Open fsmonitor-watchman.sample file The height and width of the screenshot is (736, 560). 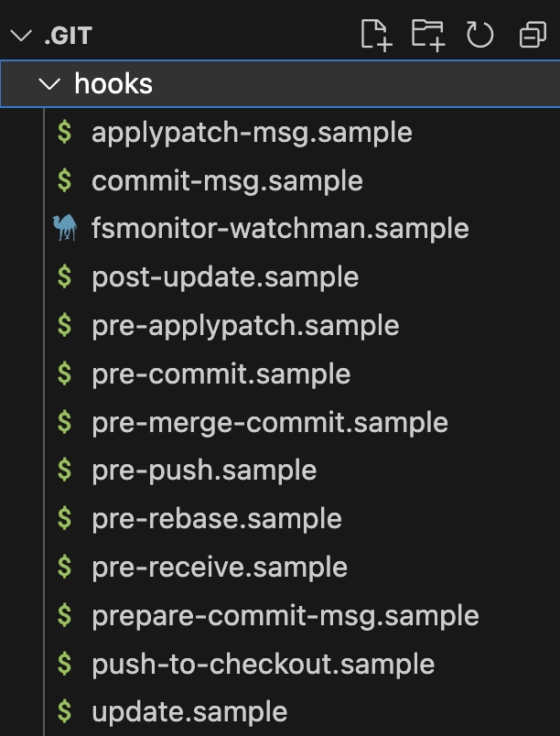coord(280,229)
